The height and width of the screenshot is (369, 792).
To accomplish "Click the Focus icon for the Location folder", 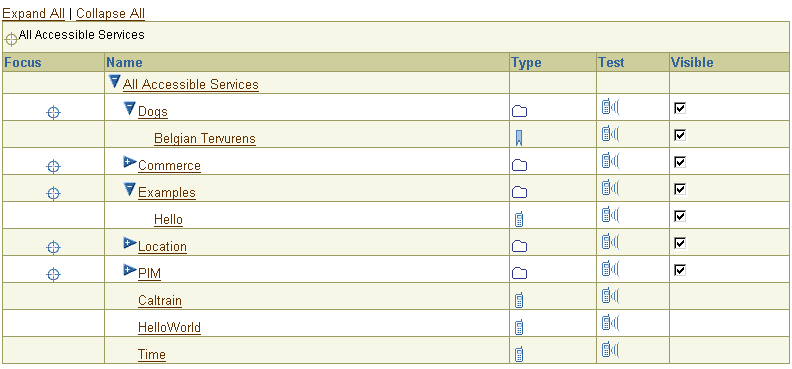I will 54,247.
